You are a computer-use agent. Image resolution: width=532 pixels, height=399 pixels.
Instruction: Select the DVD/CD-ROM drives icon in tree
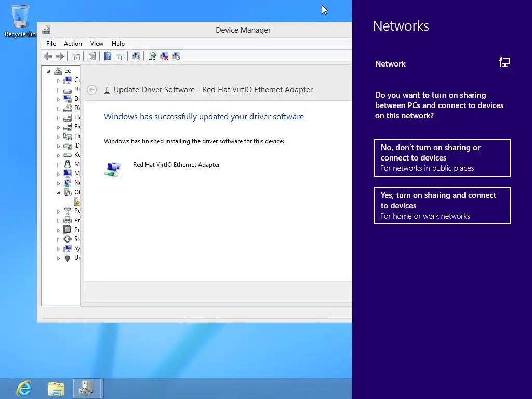(x=68, y=108)
